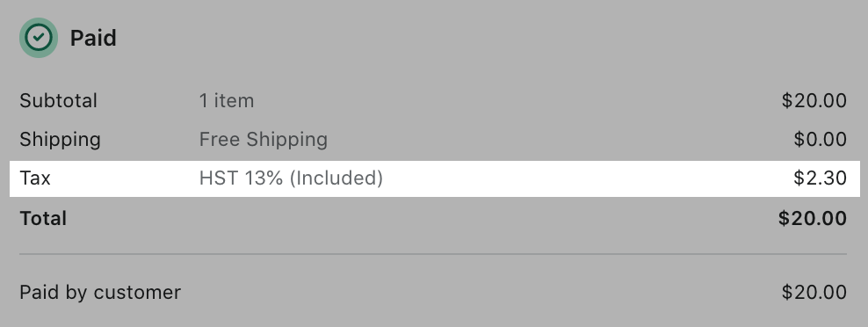Click the horizontal divider below Total
Image resolution: width=868 pixels, height=327 pixels.
click(x=433, y=254)
